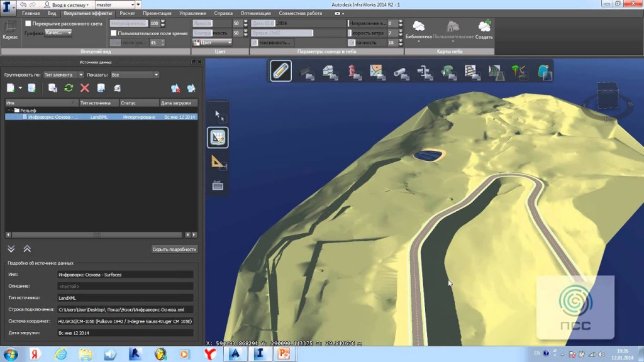The height and width of the screenshot is (362, 644).
Task: Open the Группировать по Тип элемента dropdown
Action: (63, 75)
